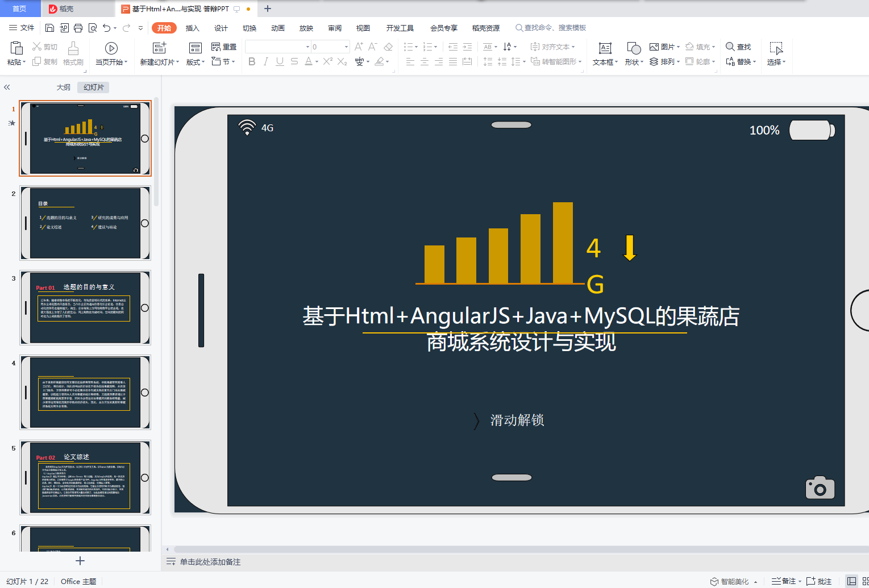Toggle right paragraph alignment
The height and width of the screenshot is (588, 869).
click(x=439, y=61)
